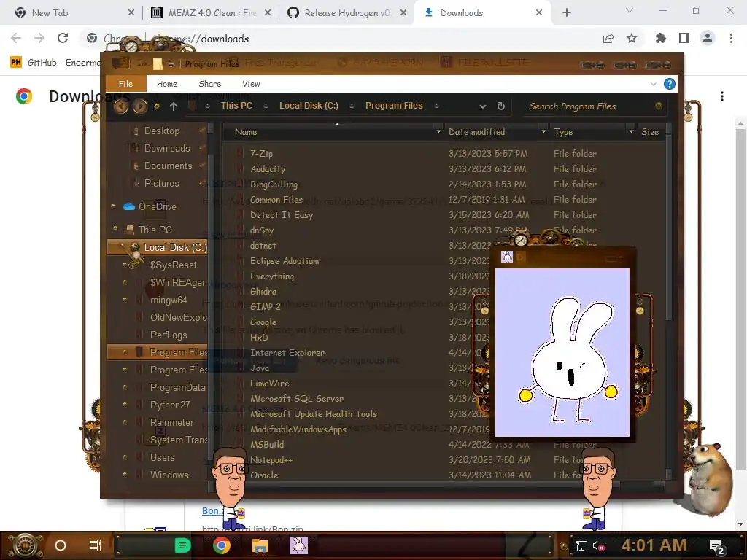Open Task View on the taskbar

coord(96,545)
